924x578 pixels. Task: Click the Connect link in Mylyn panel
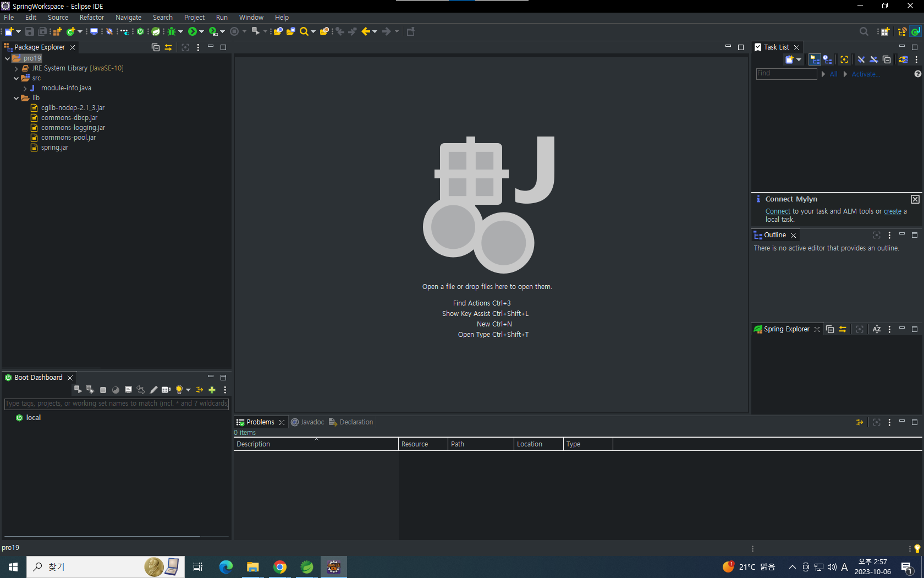coord(778,211)
